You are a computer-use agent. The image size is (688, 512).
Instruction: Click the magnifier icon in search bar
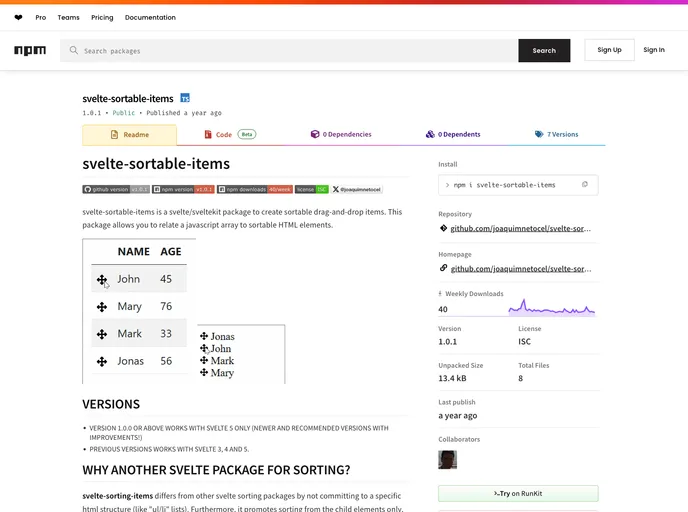[x=74, y=50]
